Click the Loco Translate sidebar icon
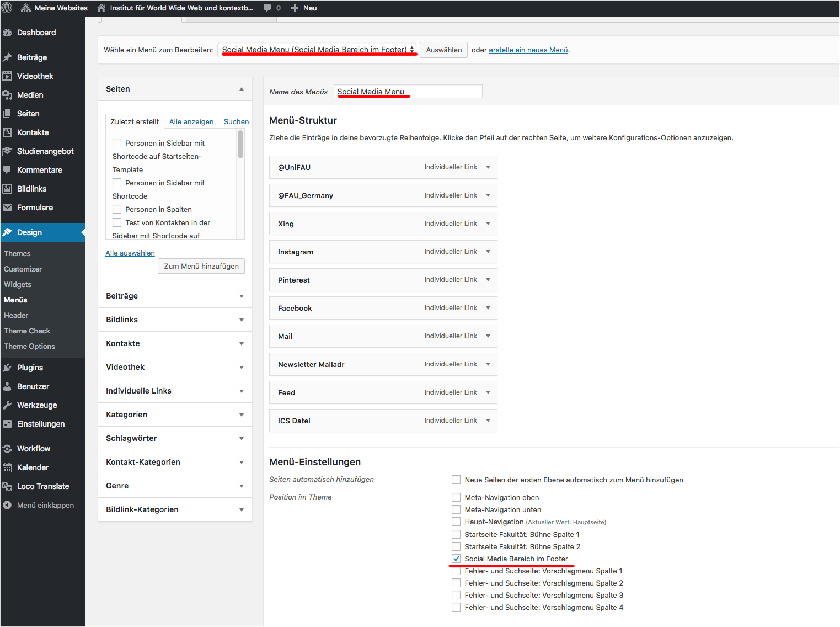This screenshot has width=840, height=627. coord(8,486)
